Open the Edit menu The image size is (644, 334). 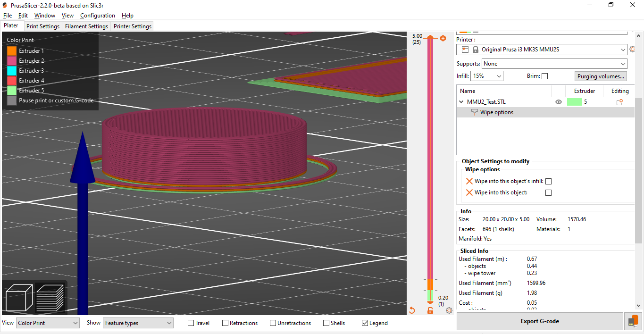[23, 16]
